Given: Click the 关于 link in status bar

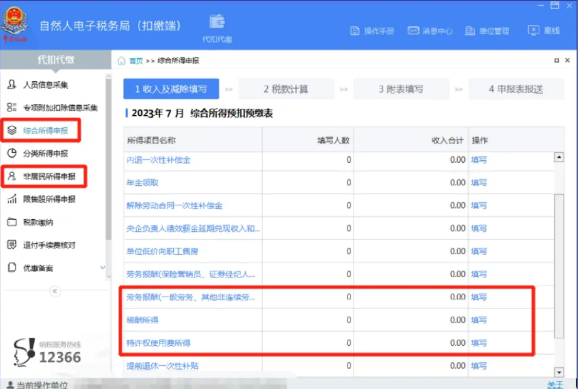Looking at the screenshot, I should pos(555,385).
